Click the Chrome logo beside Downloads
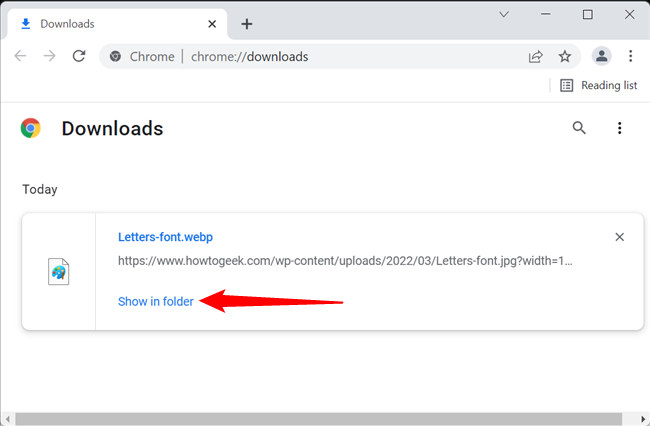 (31, 128)
